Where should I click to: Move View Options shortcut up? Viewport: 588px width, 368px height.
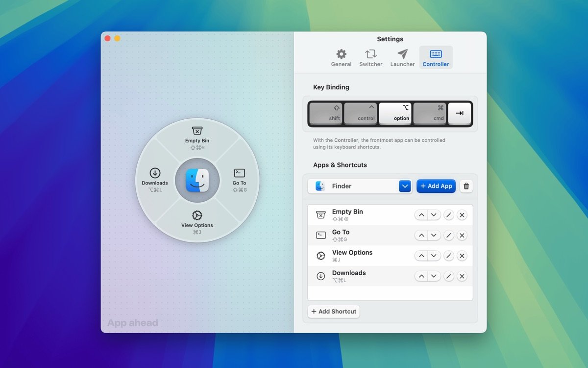tap(421, 256)
